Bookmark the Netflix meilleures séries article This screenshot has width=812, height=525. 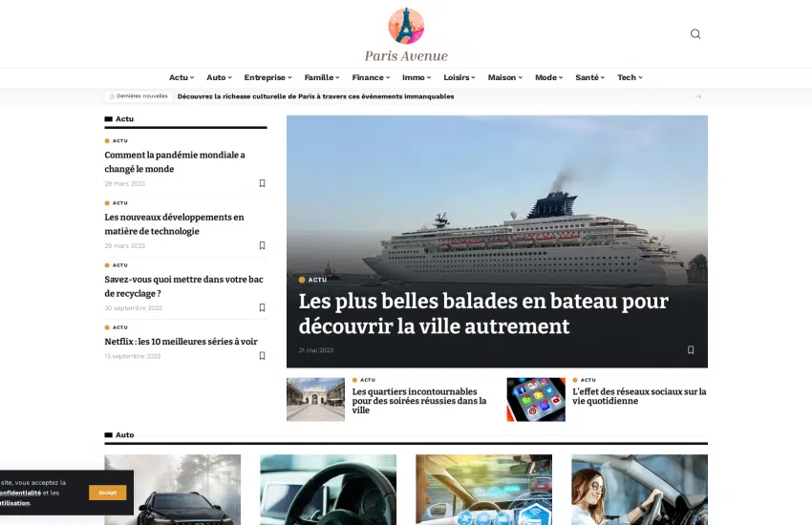pos(262,355)
